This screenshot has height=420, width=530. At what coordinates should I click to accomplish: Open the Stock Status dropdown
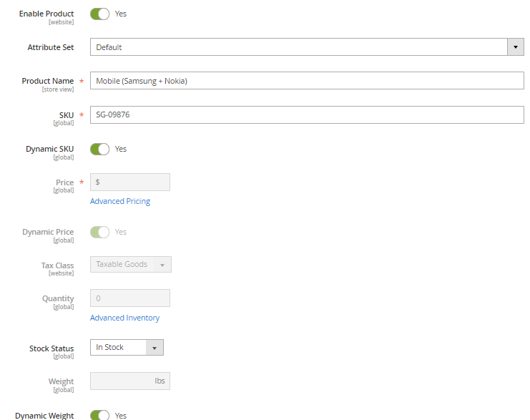click(127, 347)
